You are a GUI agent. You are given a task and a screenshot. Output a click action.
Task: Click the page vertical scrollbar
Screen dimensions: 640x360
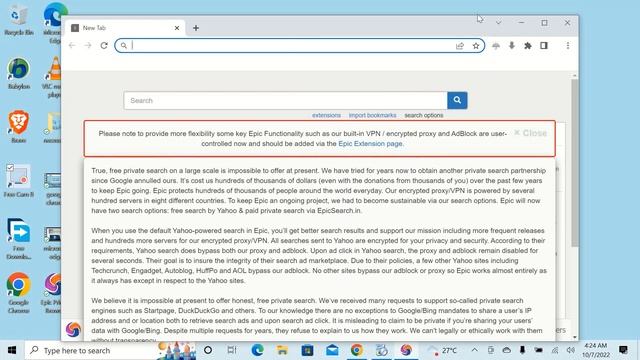pos(575,163)
